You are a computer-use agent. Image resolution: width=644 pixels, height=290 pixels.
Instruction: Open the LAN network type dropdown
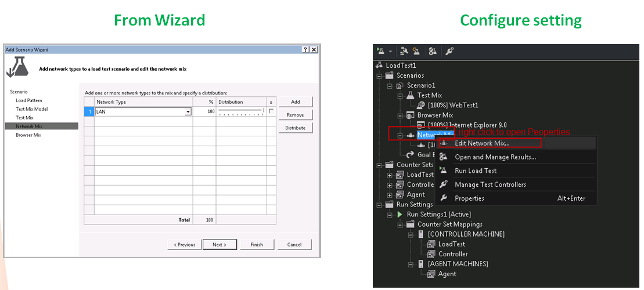[x=188, y=112]
